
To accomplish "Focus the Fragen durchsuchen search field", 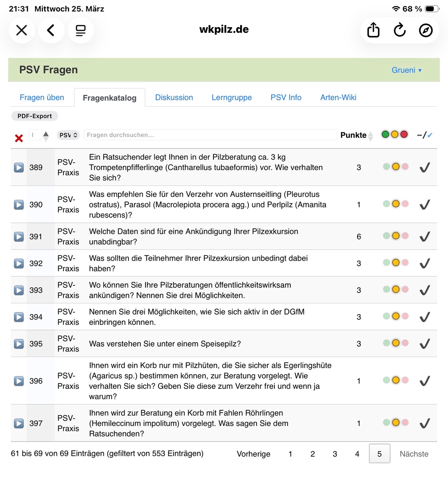I will 210,135.
